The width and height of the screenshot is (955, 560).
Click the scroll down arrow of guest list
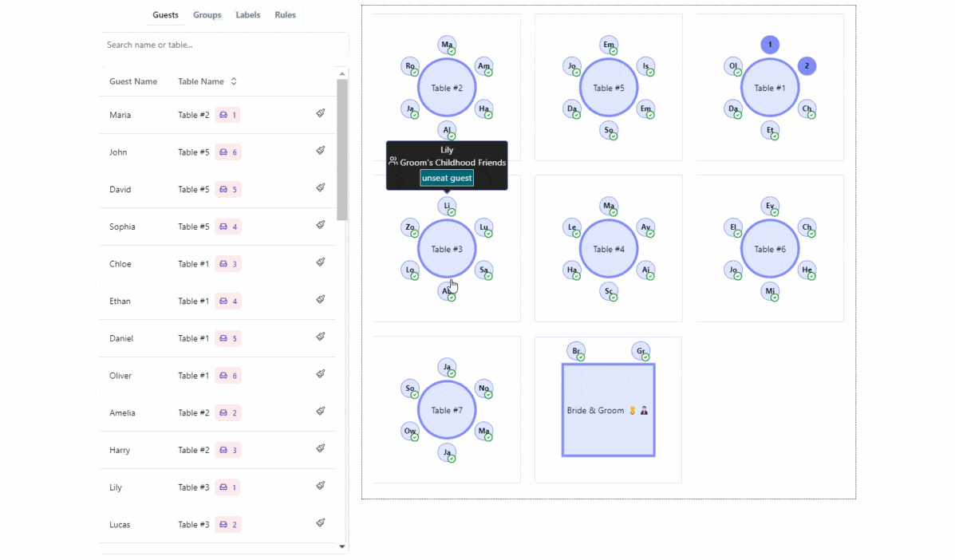tap(342, 546)
